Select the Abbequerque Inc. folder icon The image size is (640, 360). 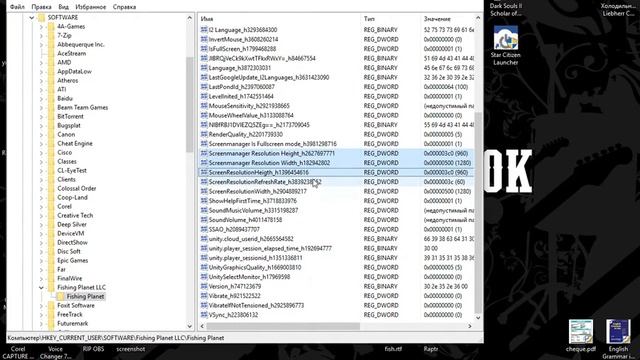tap(51, 44)
